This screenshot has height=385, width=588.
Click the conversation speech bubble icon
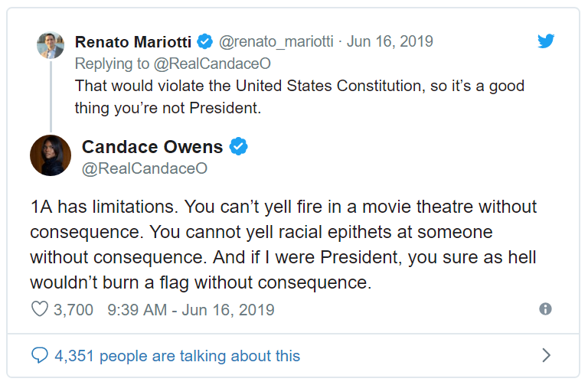[39, 355]
